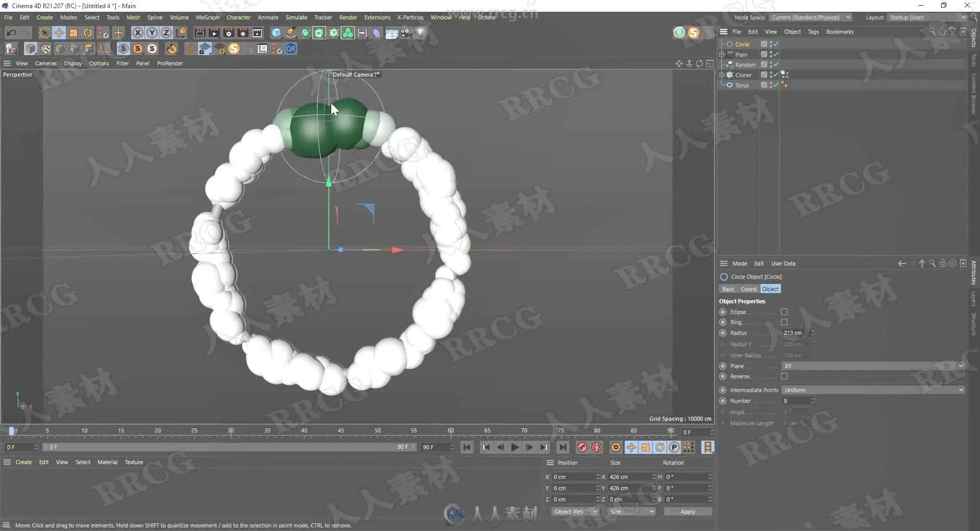
Task: Open the Object (Rel) coordinate dropdown
Action: [575, 512]
